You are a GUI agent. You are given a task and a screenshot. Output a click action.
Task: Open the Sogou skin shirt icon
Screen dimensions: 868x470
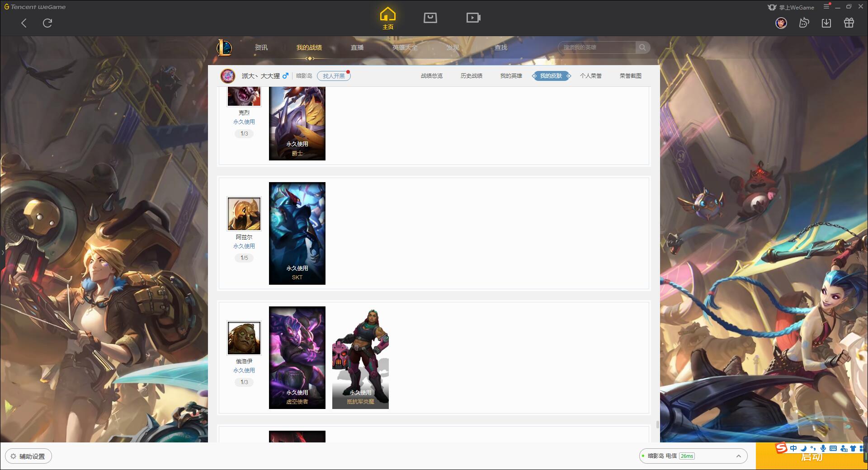853,448
